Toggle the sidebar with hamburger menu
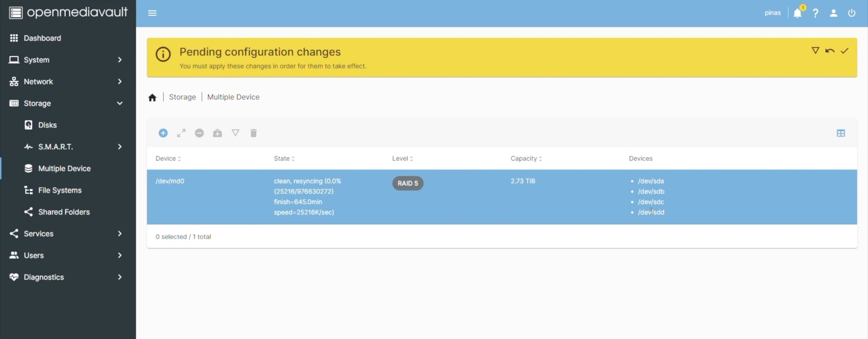868x339 pixels. tap(152, 13)
